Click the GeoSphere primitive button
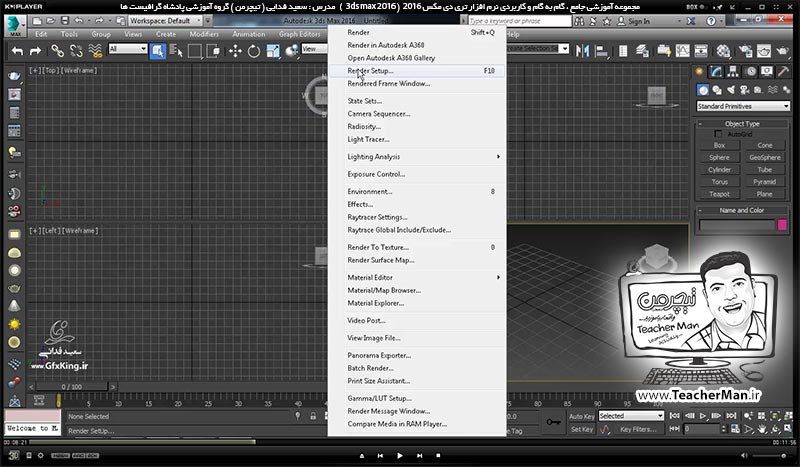This screenshot has height=467, width=800. pyautogui.click(x=764, y=158)
